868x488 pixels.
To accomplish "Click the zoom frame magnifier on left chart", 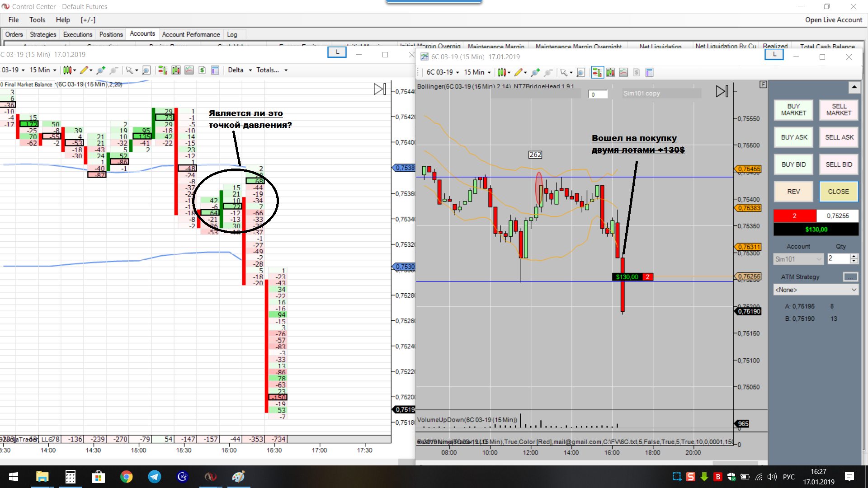I will [146, 70].
